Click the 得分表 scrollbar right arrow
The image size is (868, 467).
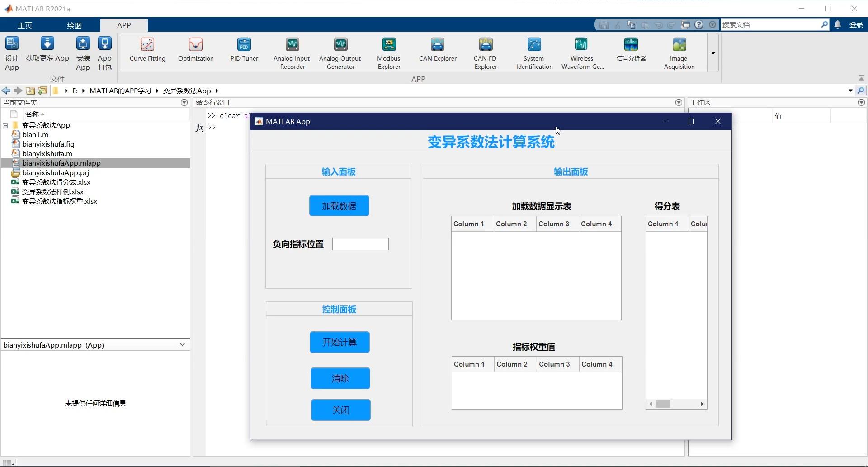point(702,404)
